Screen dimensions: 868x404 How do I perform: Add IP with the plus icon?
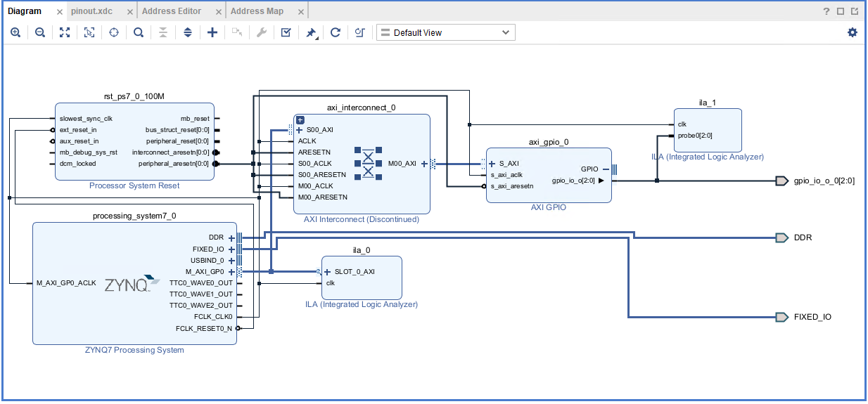(x=212, y=32)
